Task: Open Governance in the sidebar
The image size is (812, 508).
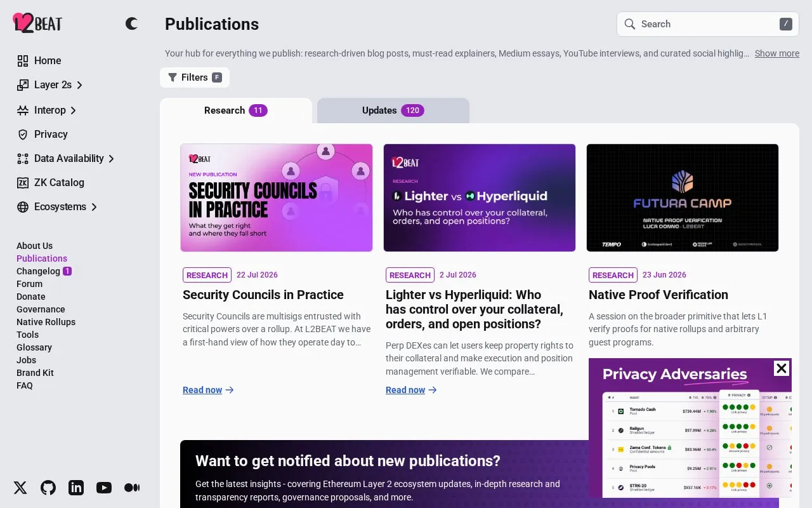Action: pos(41,309)
